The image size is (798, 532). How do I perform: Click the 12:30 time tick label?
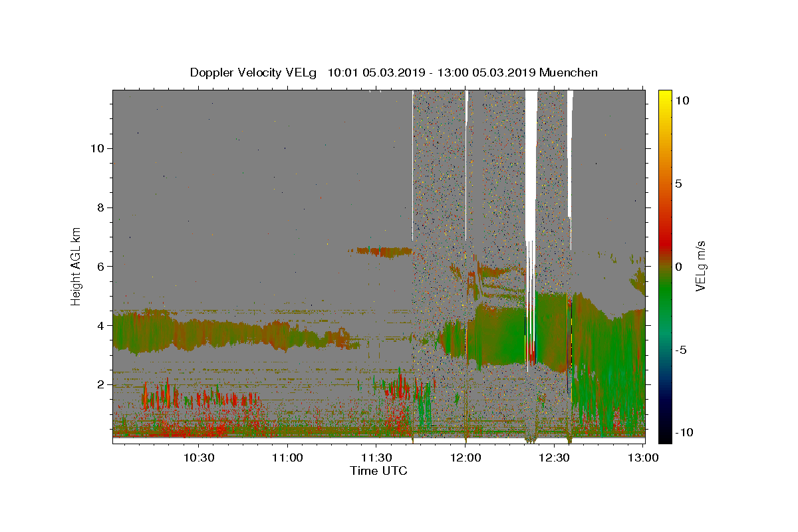tap(554, 458)
